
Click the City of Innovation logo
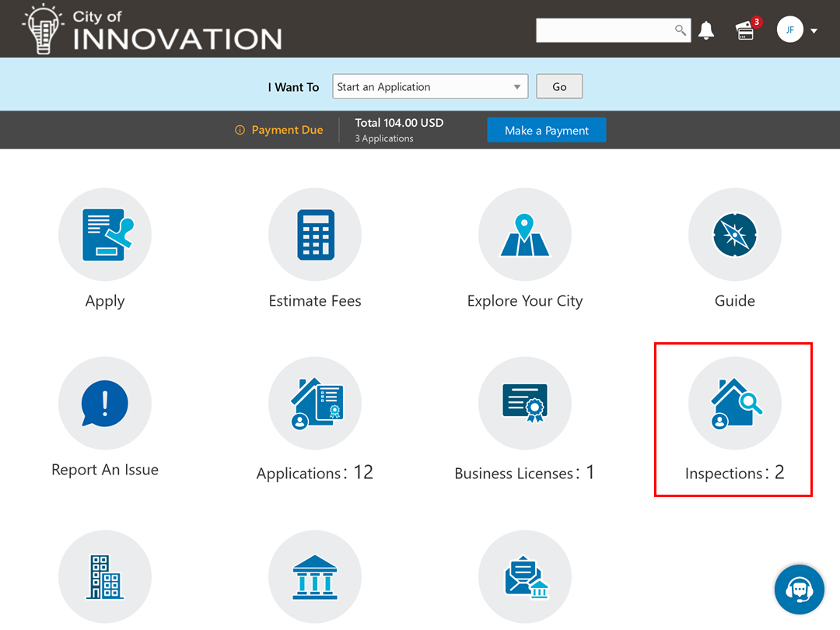coord(152,29)
